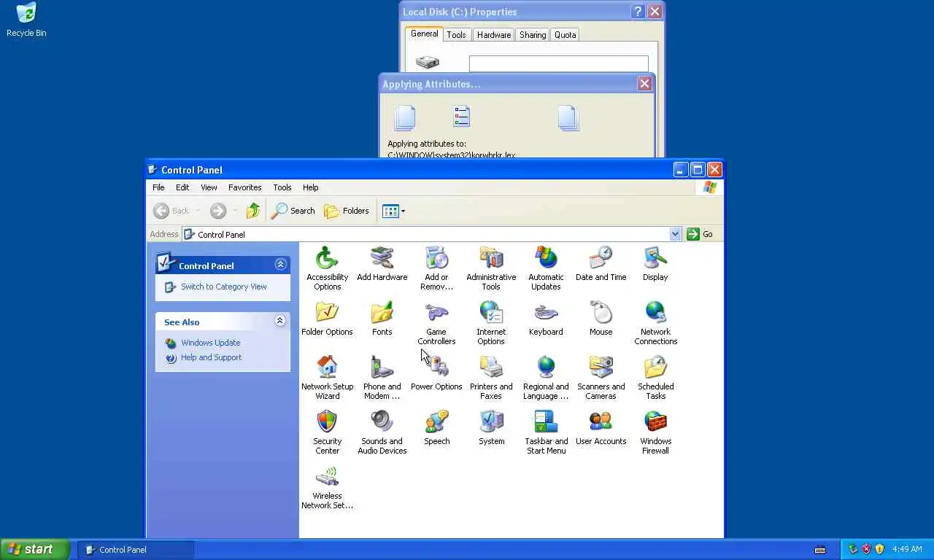Open Regional and Language Options icon
This screenshot has height=560, width=934.
(x=546, y=367)
